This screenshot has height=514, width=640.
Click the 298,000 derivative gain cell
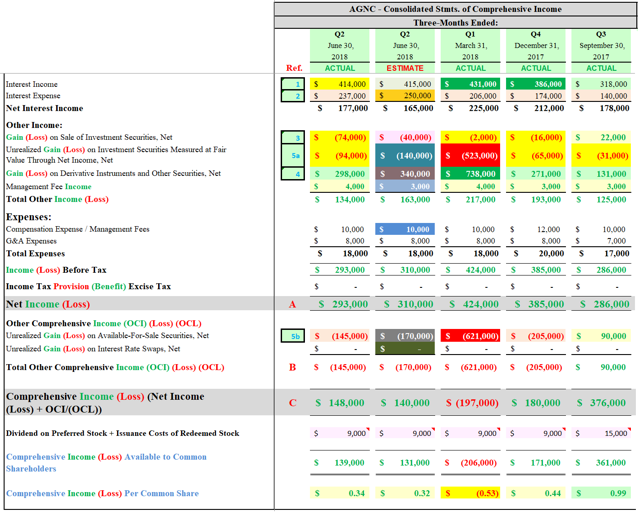tap(340, 174)
